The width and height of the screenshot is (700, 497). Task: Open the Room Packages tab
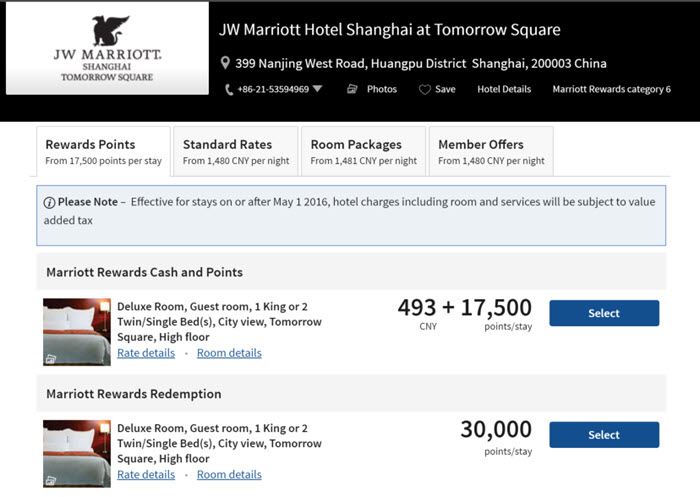[x=363, y=151]
